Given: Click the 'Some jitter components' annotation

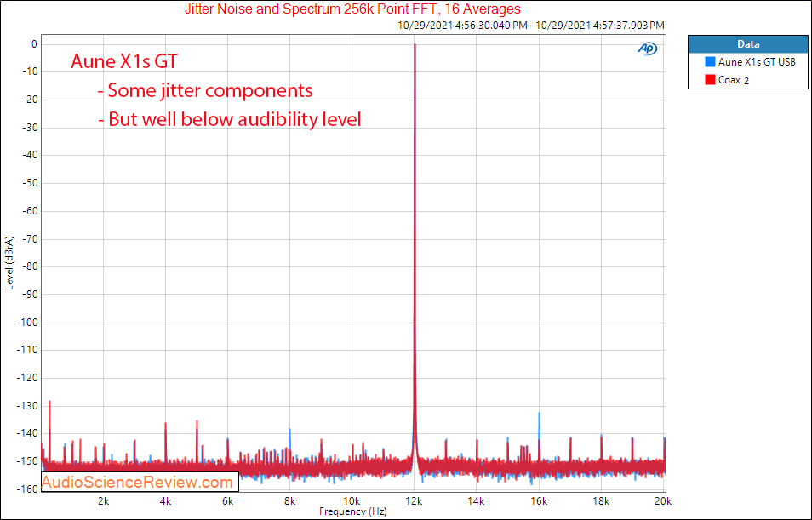Looking at the screenshot, I should (x=205, y=90).
